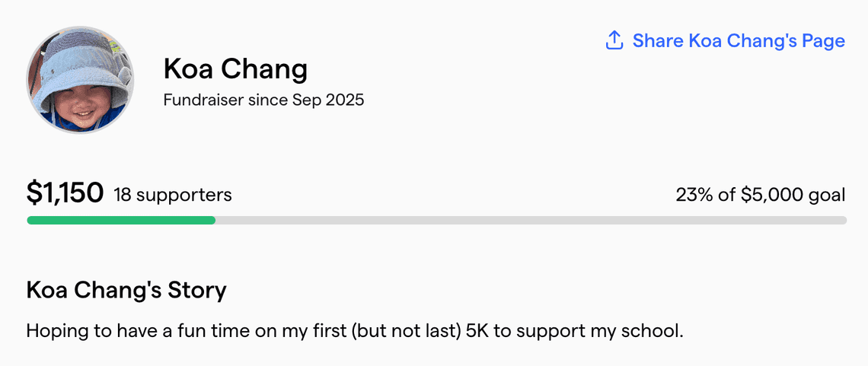
Task: Open Share Koa Chang's Page link
Action: [x=738, y=40]
